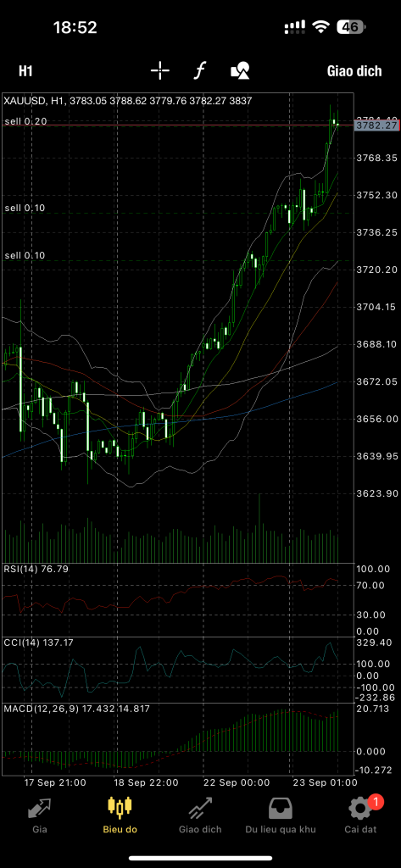Tap the 18 Sep 22:00 time label
This screenshot has height=868, width=401.
point(147,782)
